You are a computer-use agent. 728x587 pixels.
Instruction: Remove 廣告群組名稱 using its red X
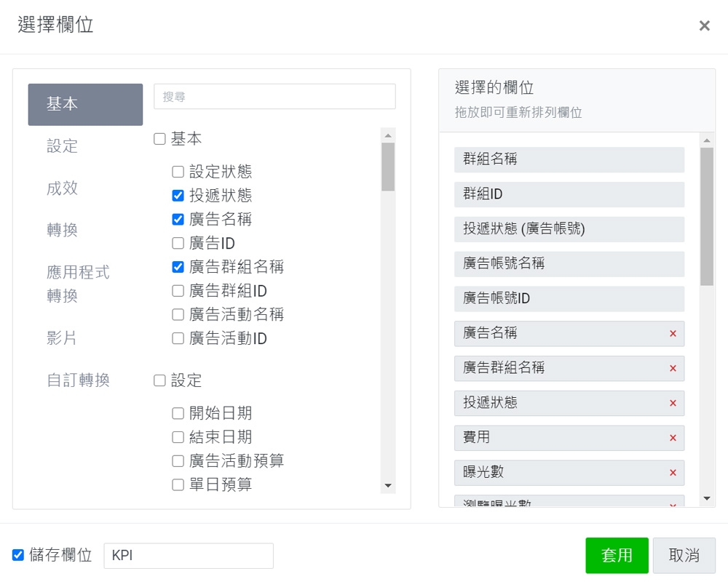[673, 368]
